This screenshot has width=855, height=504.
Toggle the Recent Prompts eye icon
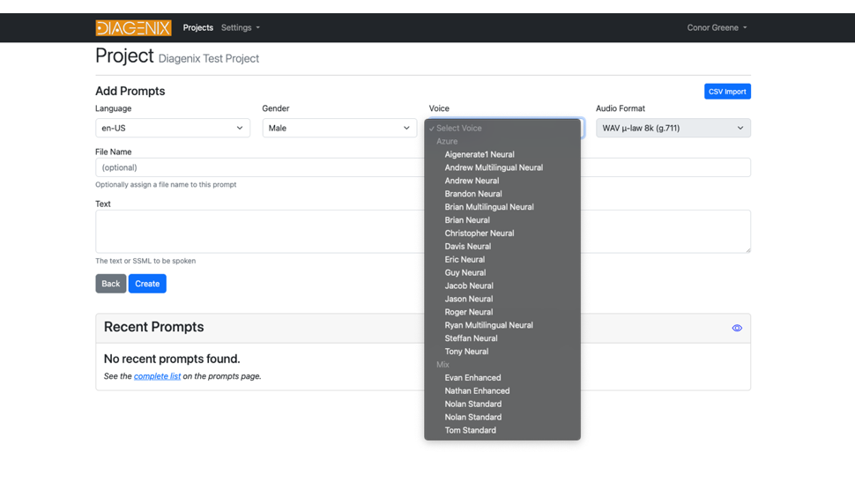click(737, 328)
